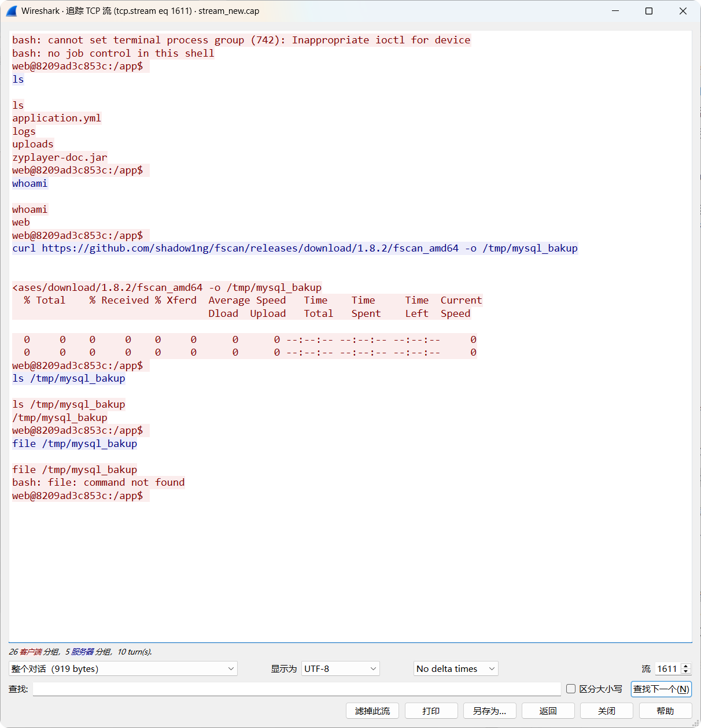Click 滤掉此流 to filter out this stream
Viewport: 701px width, 728px height.
[372, 711]
